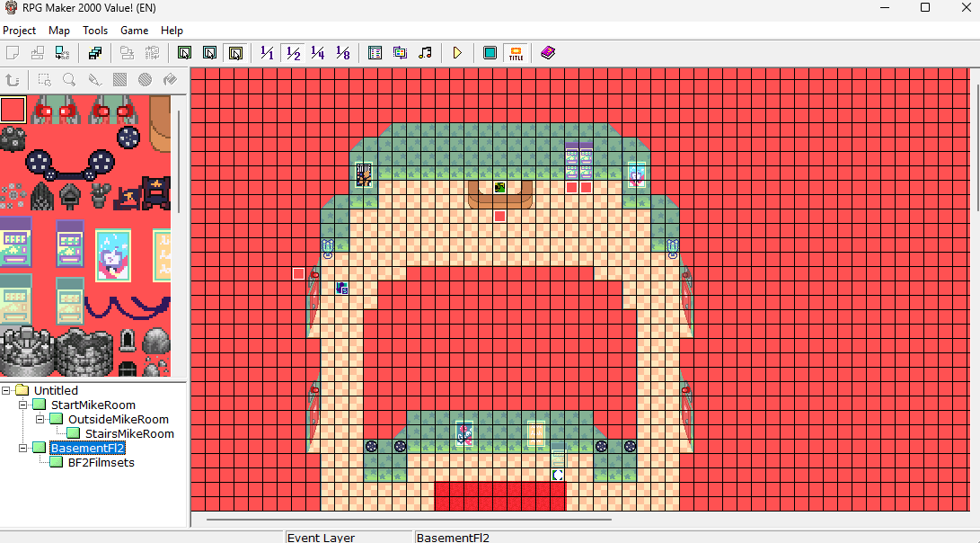Click the Create Game Disk icon
This screenshot has width=980, height=543.
[95, 53]
